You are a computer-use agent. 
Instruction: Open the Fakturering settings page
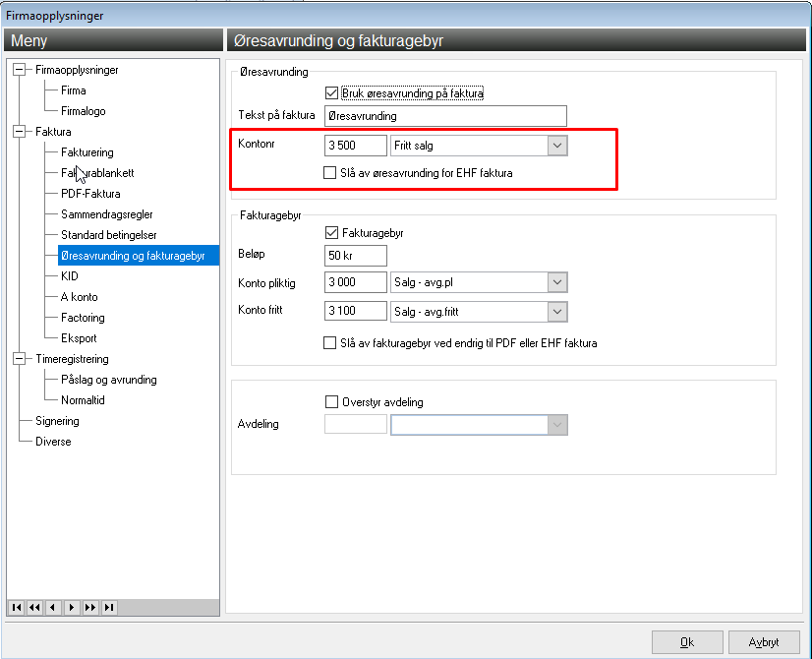point(87,152)
